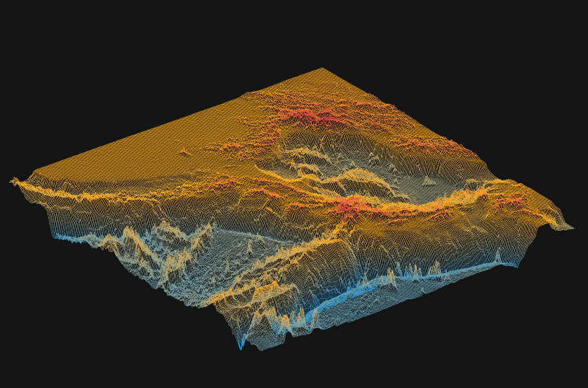
Task: Click the deepest blue spike at terrain bottom
Action: [241, 347]
